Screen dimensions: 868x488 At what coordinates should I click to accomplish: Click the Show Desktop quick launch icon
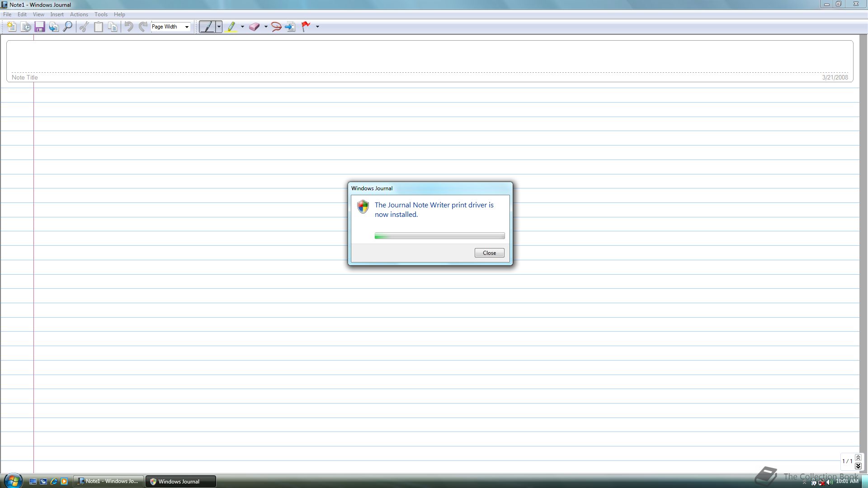point(33,482)
